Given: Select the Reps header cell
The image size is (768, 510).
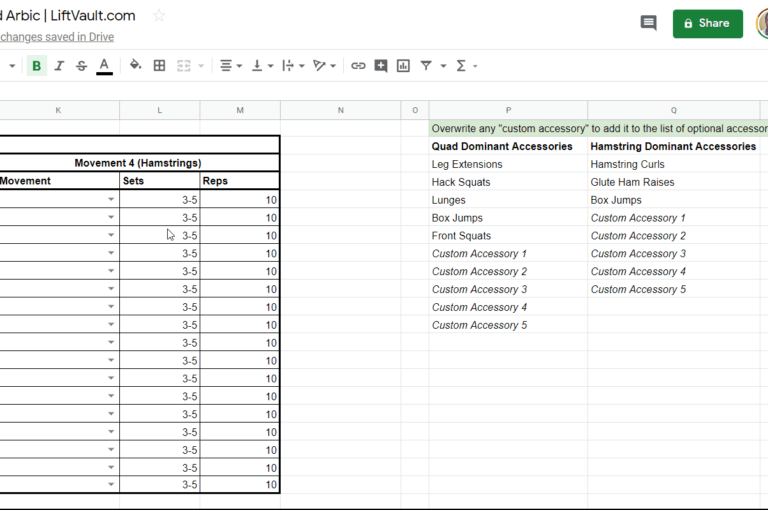Looking at the screenshot, I should point(240,181).
